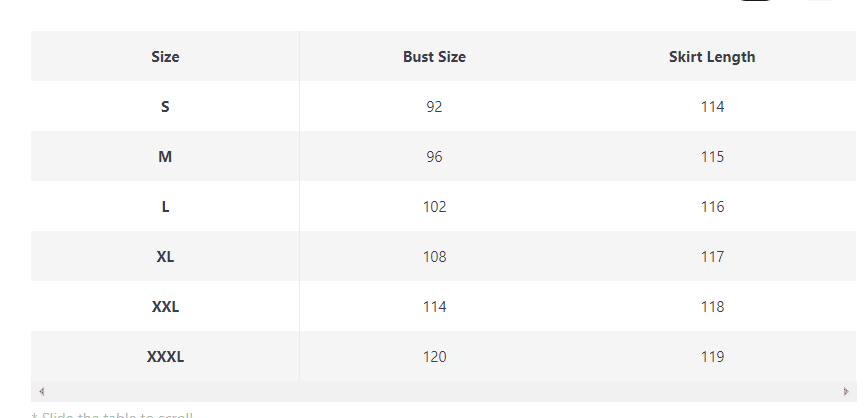Click bust size value 102

[434, 207]
